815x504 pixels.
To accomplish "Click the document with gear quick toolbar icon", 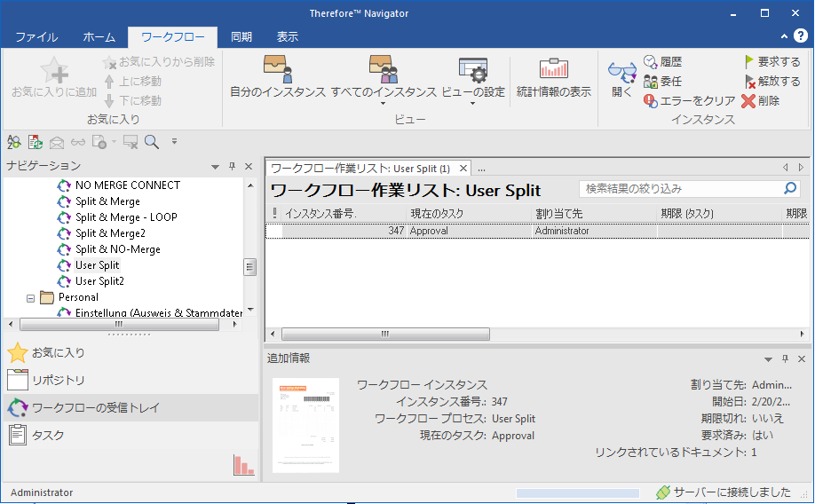I will 99,141.
